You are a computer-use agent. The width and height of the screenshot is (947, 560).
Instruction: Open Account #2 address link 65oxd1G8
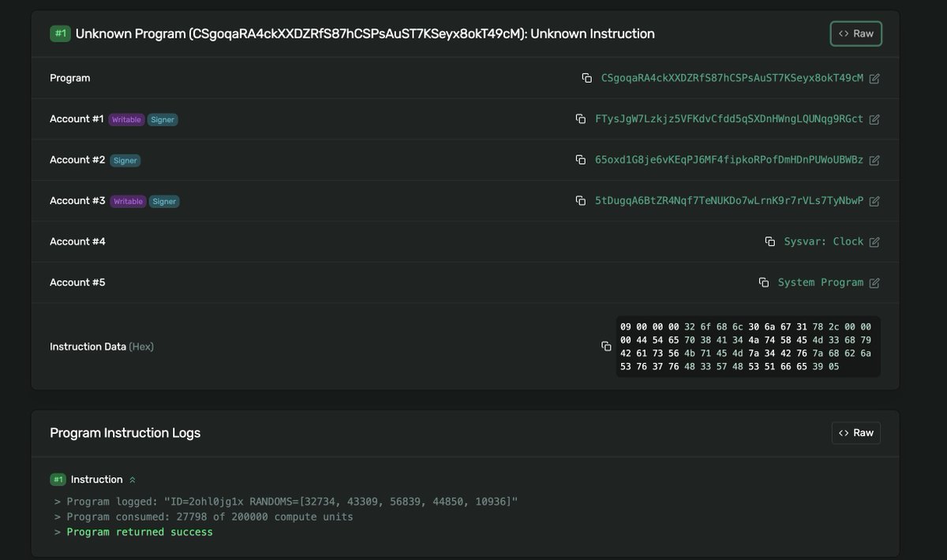click(729, 160)
